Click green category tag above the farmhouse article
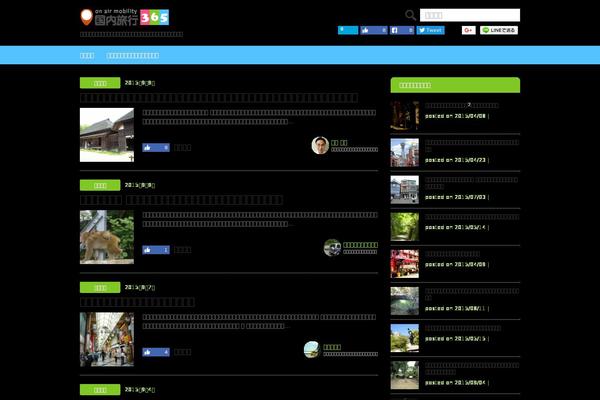The width and height of the screenshot is (600, 400). click(x=100, y=83)
